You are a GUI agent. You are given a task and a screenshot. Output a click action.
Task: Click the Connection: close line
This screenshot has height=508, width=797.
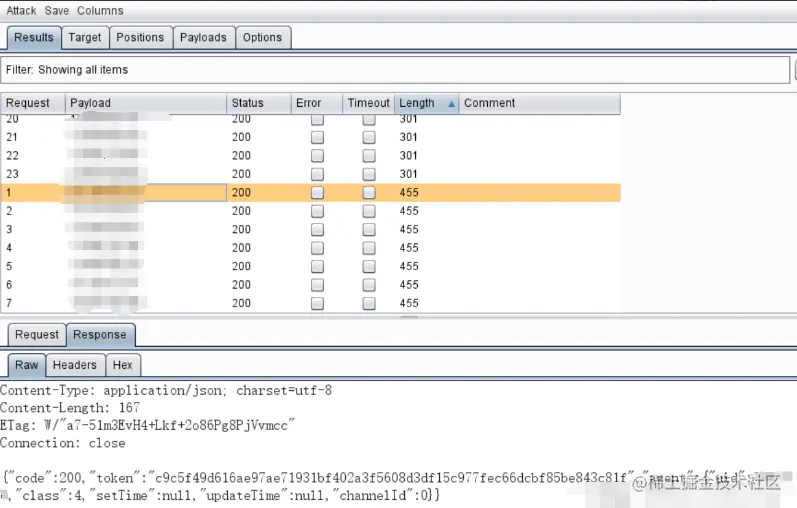click(63, 443)
